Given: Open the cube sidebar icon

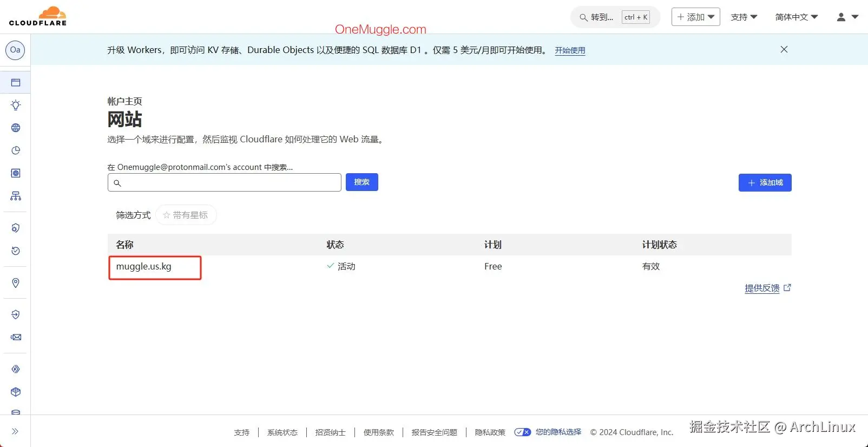Looking at the screenshot, I should [16, 392].
